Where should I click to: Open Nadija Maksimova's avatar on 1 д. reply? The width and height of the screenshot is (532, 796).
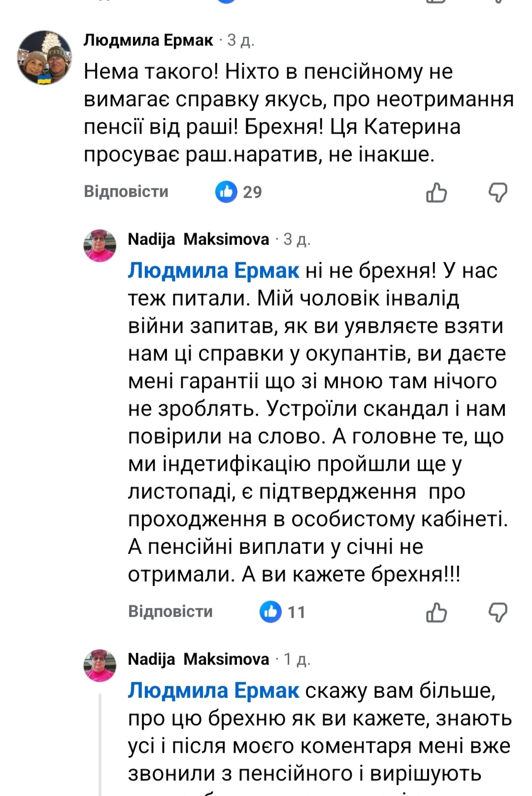click(x=100, y=665)
